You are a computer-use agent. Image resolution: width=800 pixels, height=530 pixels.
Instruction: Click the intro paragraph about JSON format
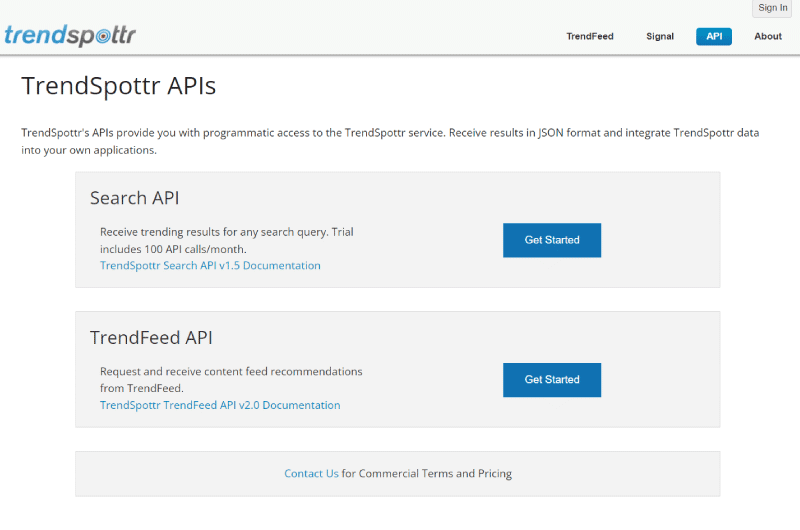click(390, 141)
